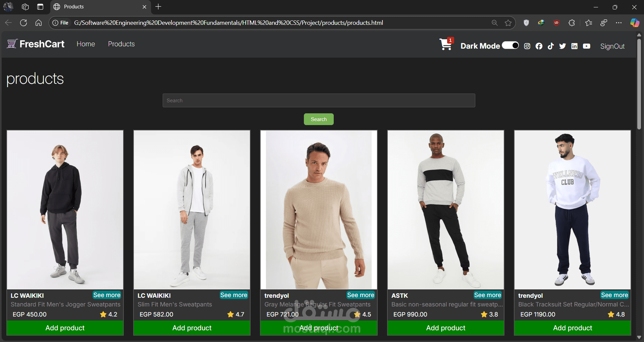
Task: Click the ASTK brand name
Action: pos(399,296)
